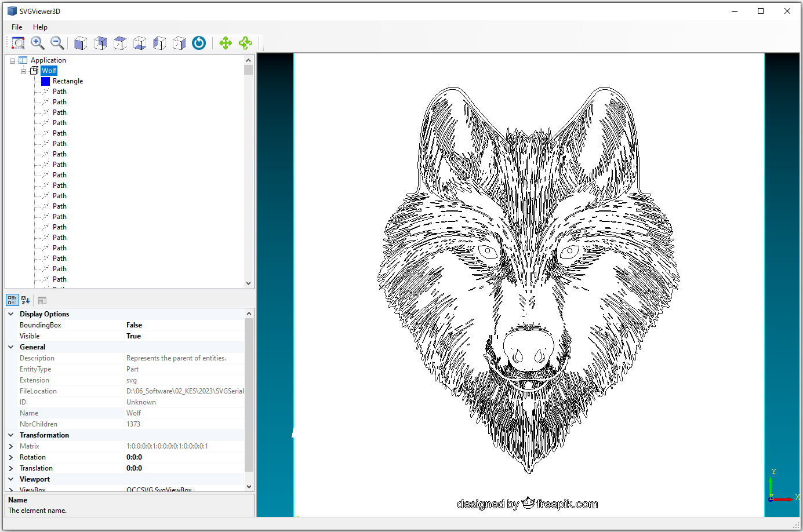Click the zoom out magnifier icon

click(x=57, y=43)
